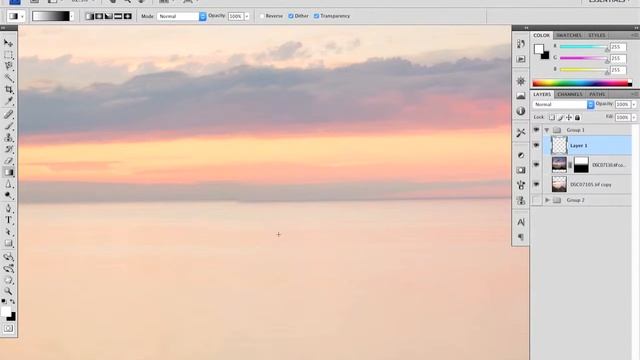
Task: Hide the DSC07105.tif copy layer
Action: [x=536, y=184]
